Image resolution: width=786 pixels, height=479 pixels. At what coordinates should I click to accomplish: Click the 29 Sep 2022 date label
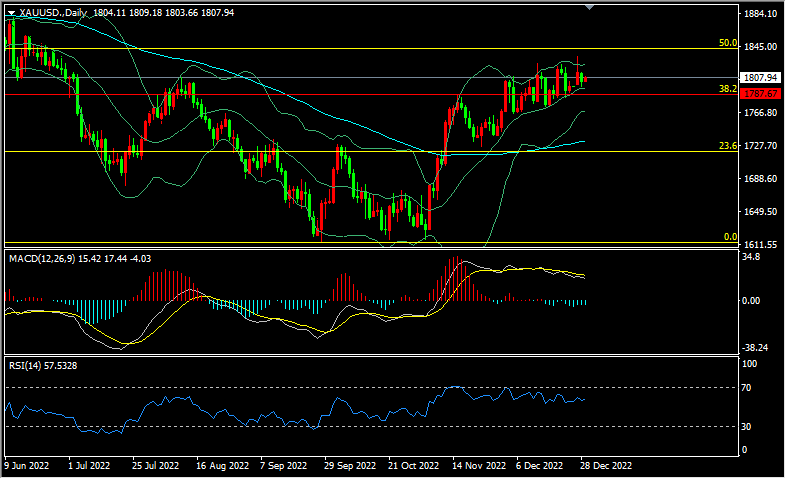pos(350,466)
